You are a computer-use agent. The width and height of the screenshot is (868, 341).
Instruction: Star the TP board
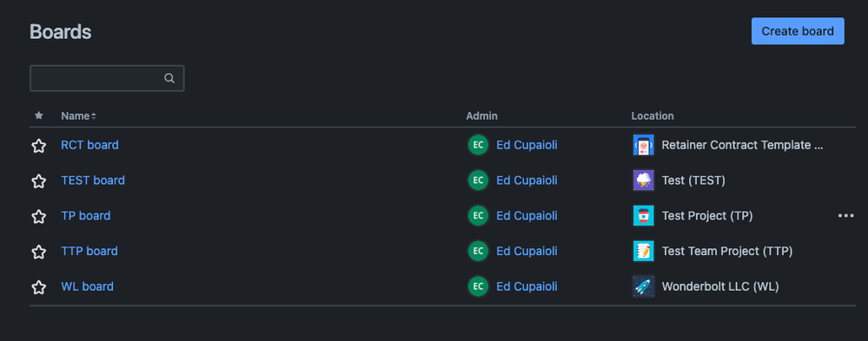tap(38, 216)
